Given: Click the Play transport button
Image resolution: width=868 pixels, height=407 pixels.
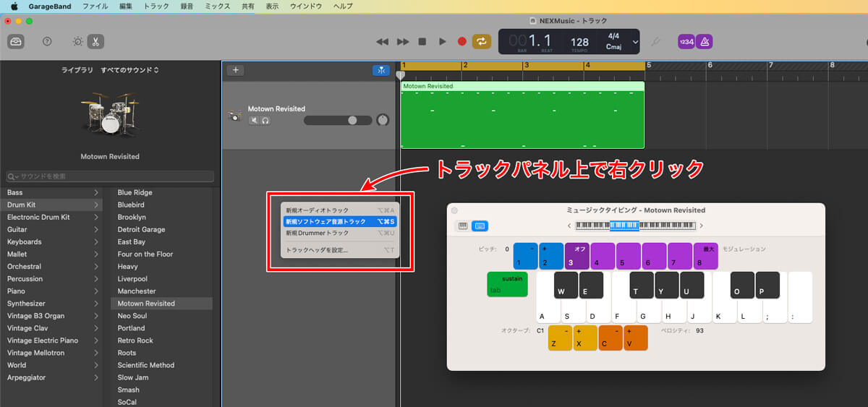Looking at the screenshot, I should point(443,42).
